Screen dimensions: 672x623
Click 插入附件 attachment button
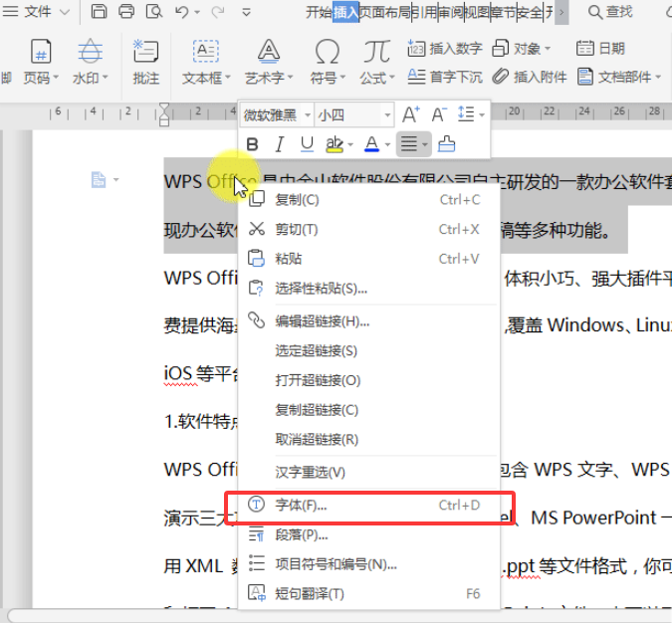(x=530, y=77)
